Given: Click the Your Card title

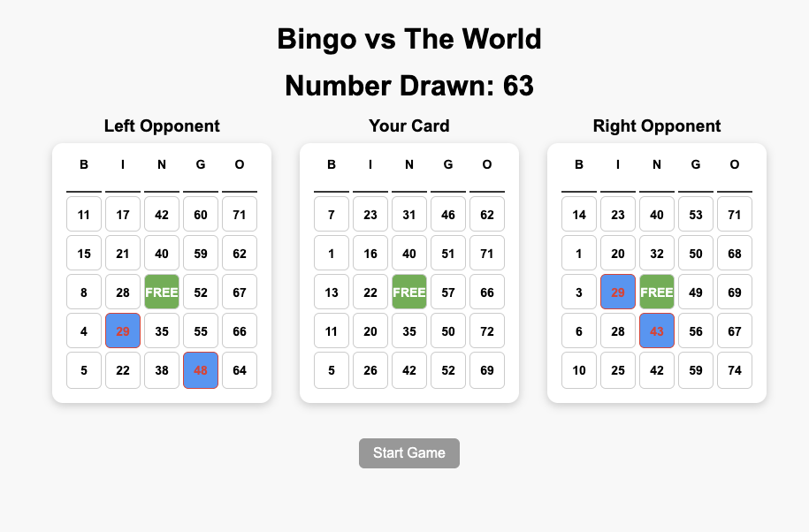Looking at the screenshot, I should click(408, 126).
